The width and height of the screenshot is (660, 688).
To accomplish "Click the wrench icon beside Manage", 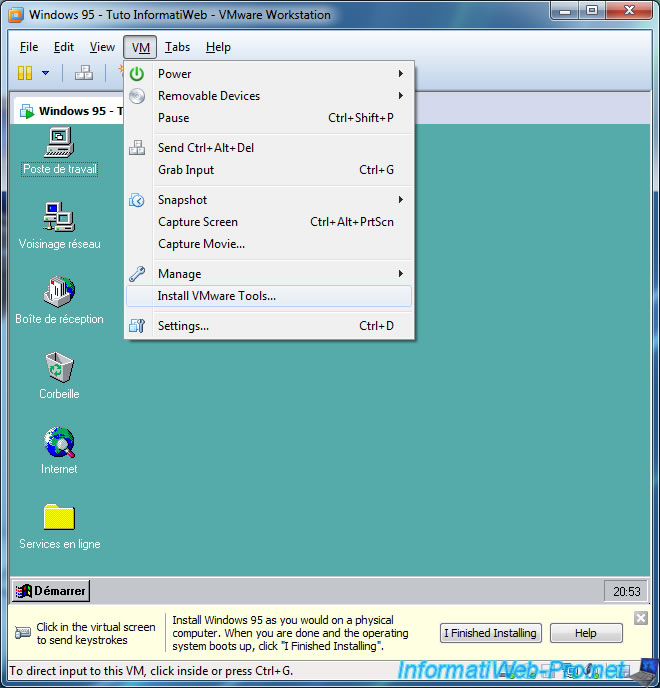I will [137, 274].
